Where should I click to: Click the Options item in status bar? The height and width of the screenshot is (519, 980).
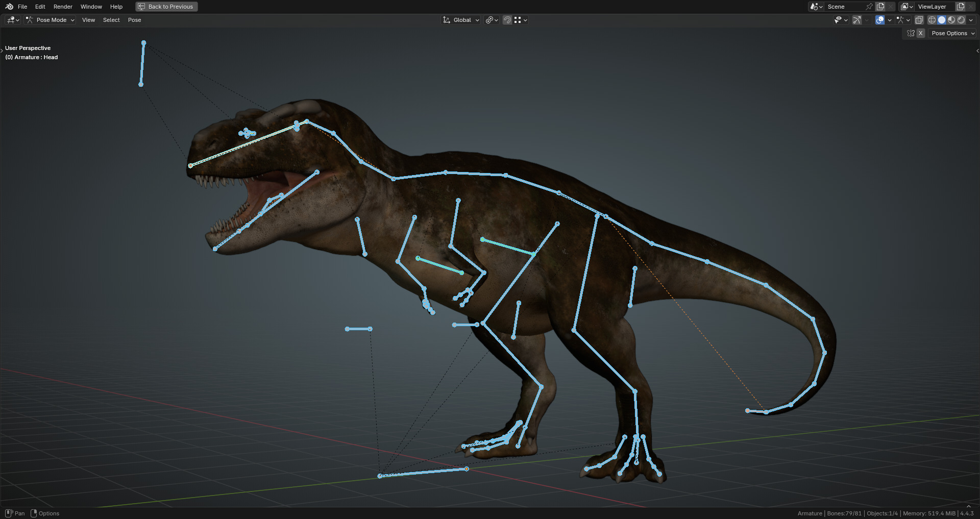tap(45, 513)
